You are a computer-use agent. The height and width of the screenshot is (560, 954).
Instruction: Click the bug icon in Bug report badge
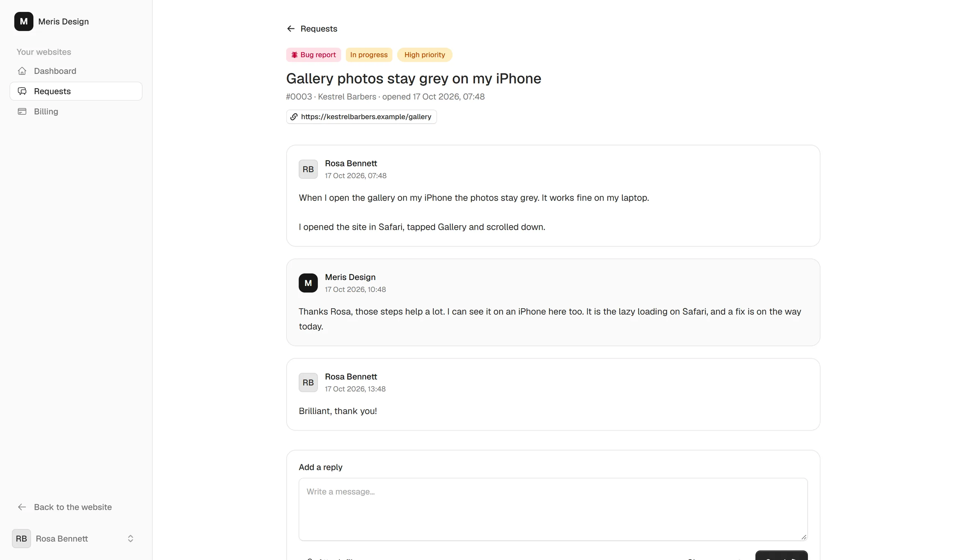[x=294, y=55]
